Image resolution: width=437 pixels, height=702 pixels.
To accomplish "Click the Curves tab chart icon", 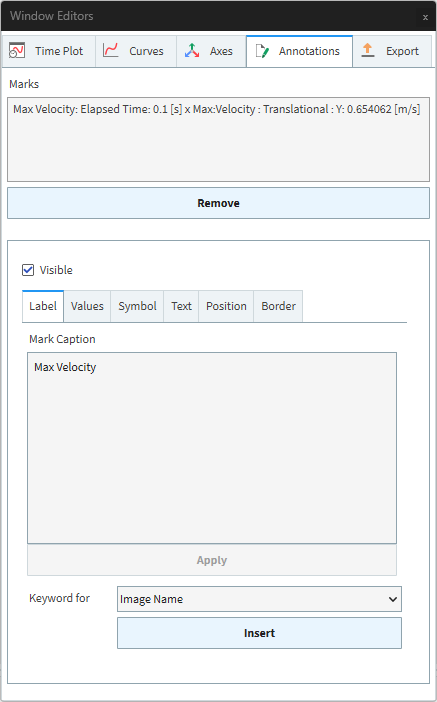I will [x=111, y=50].
